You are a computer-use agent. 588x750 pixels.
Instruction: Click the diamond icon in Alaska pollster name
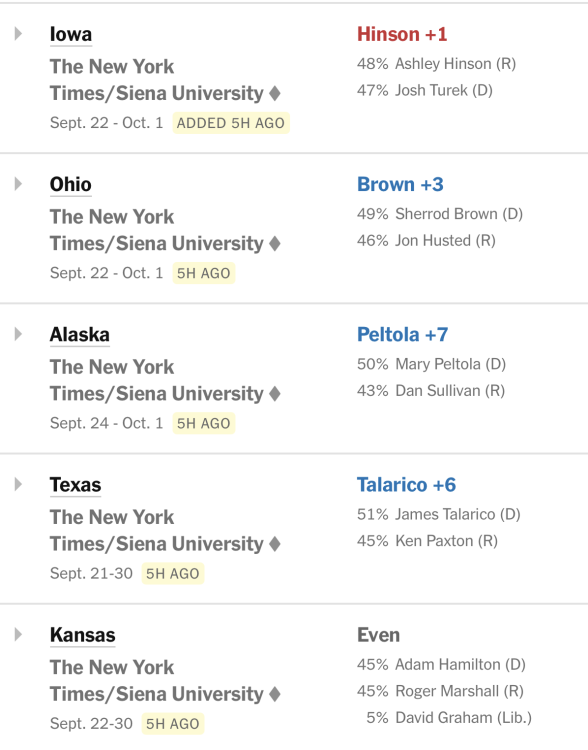[275, 394]
